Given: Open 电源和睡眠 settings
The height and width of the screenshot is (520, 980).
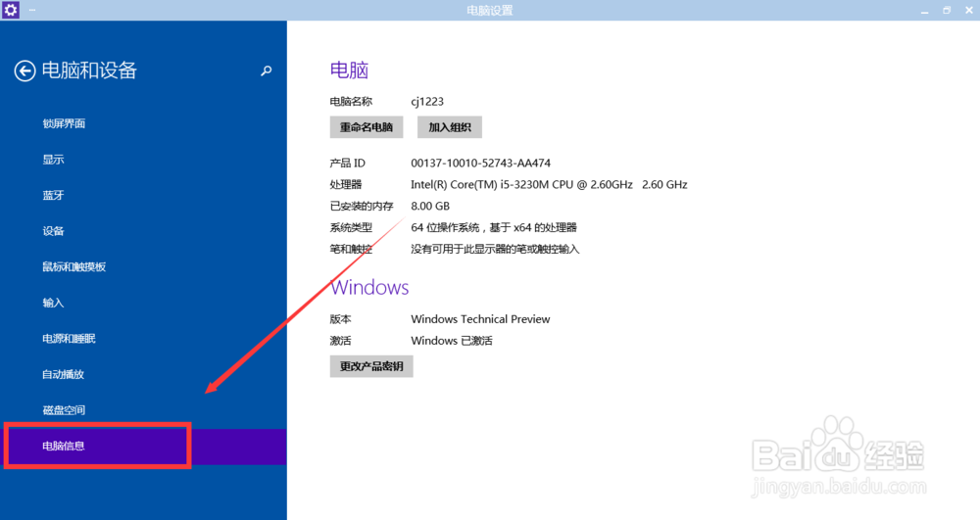Looking at the screenshot, I should point(69,339).
